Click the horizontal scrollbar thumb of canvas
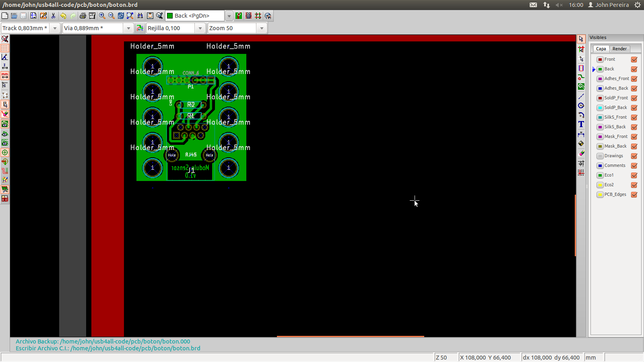 coord(351,336)
